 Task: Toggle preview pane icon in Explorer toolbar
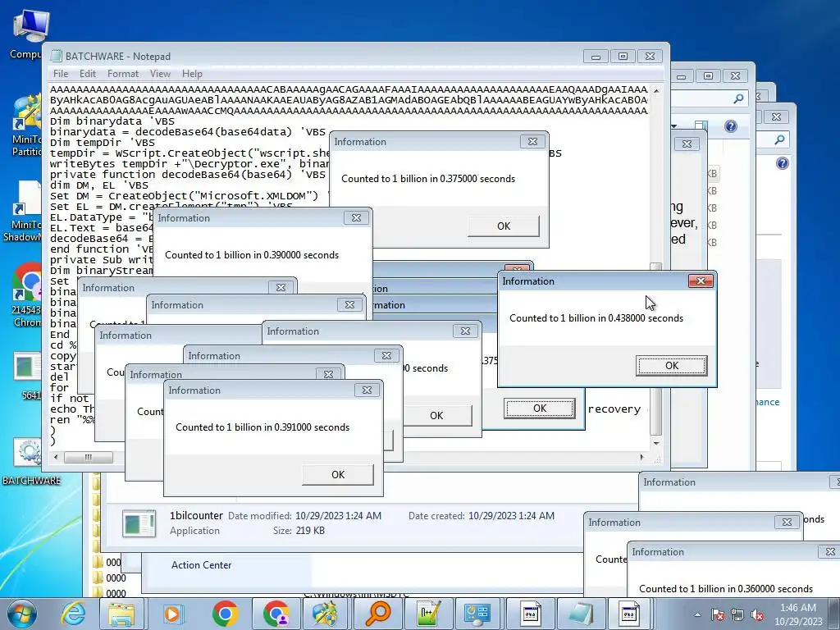tap(701, 126)
